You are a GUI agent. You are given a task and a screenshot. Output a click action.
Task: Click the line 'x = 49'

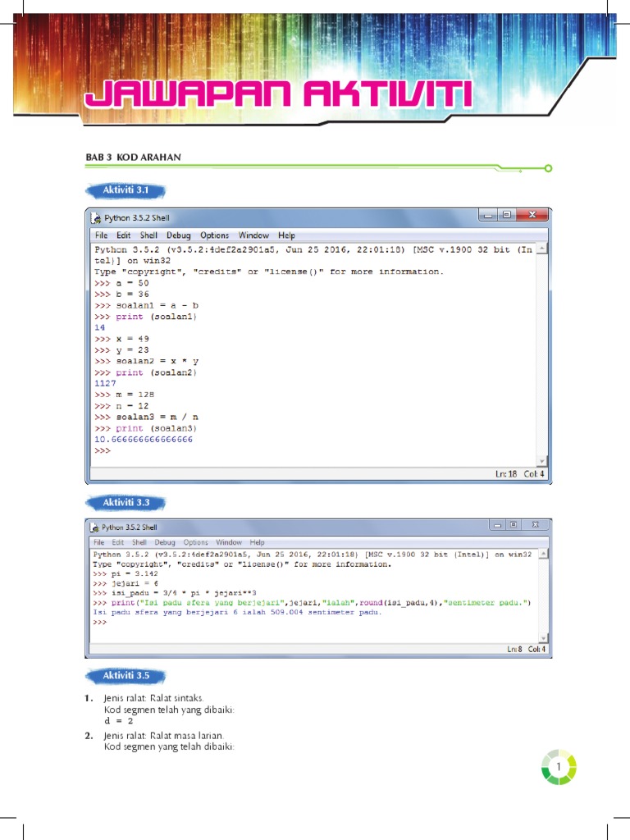point(132,339)
